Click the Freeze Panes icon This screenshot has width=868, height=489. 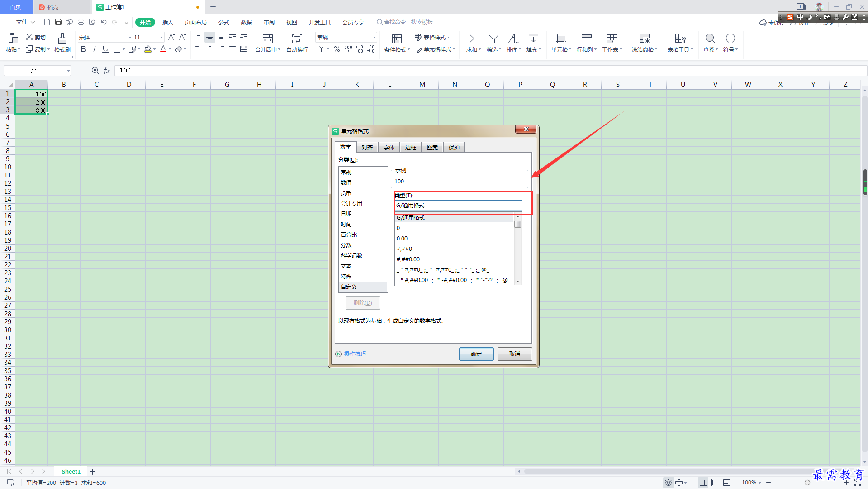[x=645, y=38]
